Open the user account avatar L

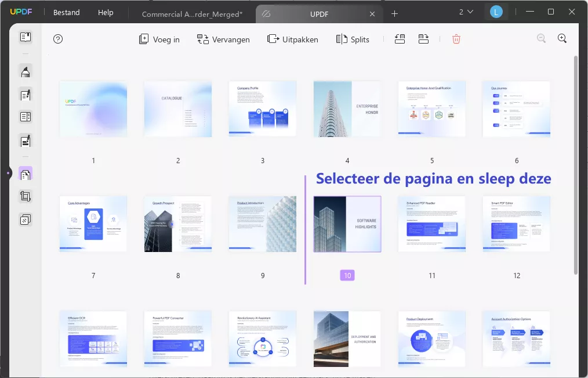[496, 12]
